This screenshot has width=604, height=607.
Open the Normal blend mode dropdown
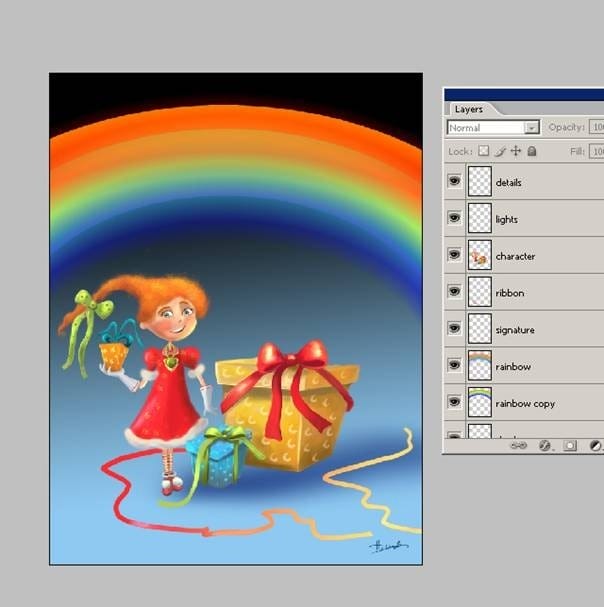click(493, 127)
